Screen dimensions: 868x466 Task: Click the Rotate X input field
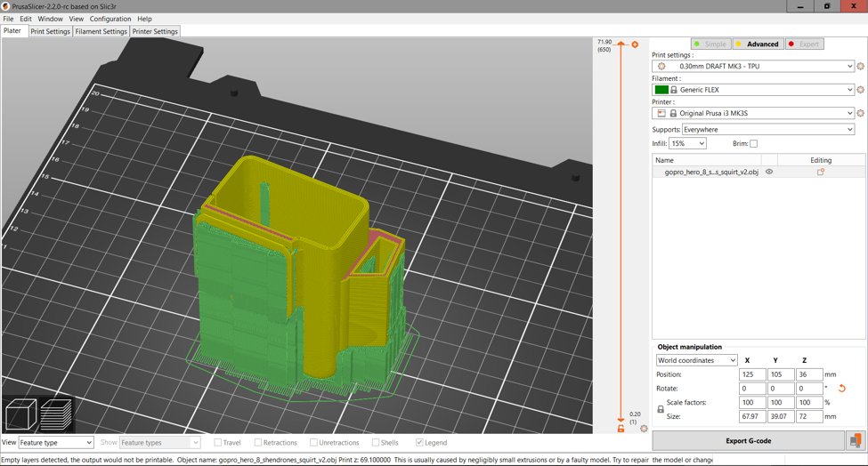pyautogui.click(x=752, y=389)
